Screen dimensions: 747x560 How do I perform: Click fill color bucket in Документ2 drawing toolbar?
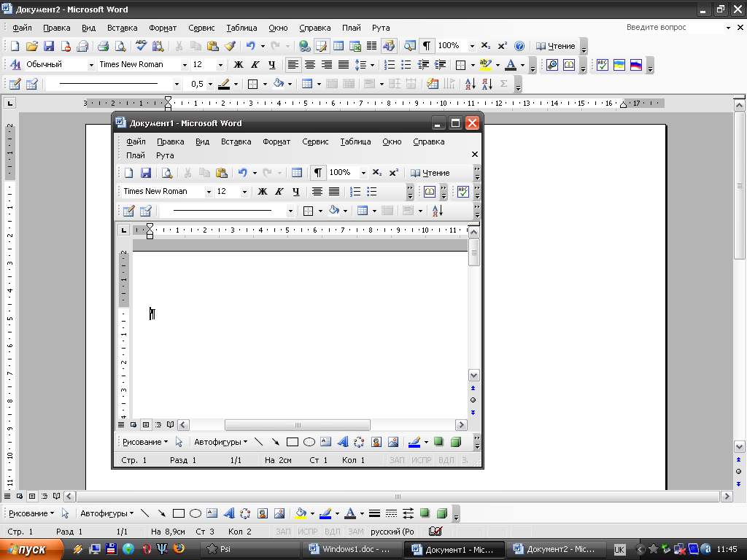point(301,513)
